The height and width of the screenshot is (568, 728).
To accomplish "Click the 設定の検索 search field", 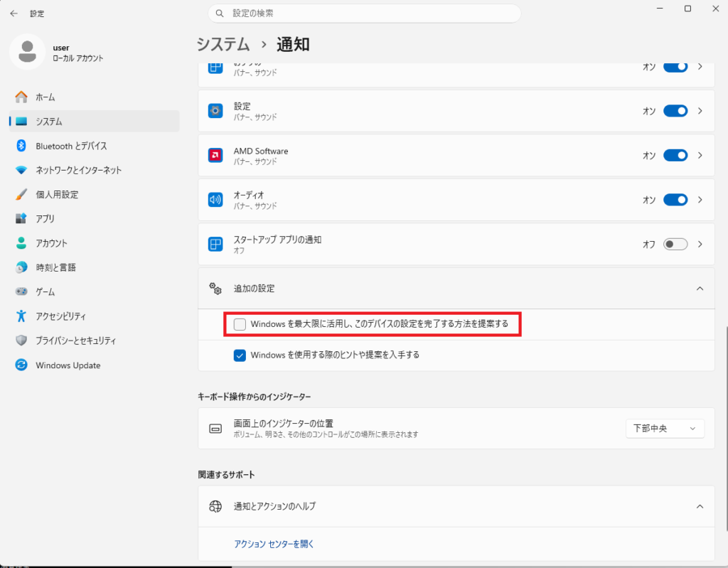I will coord(365,14).
